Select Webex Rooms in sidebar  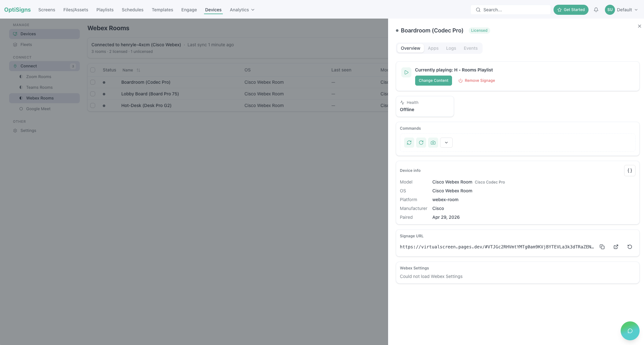point(44,98)
